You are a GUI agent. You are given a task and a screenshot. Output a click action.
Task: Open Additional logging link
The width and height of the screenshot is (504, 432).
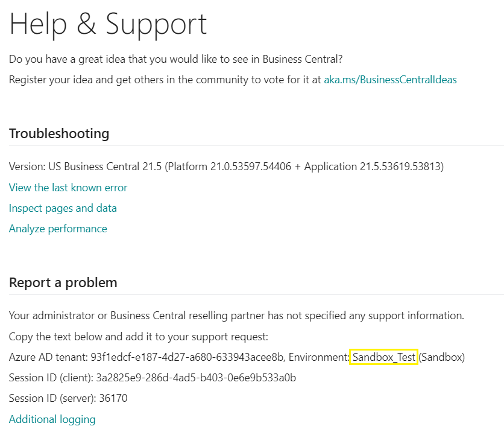click(x=52, y=419)
